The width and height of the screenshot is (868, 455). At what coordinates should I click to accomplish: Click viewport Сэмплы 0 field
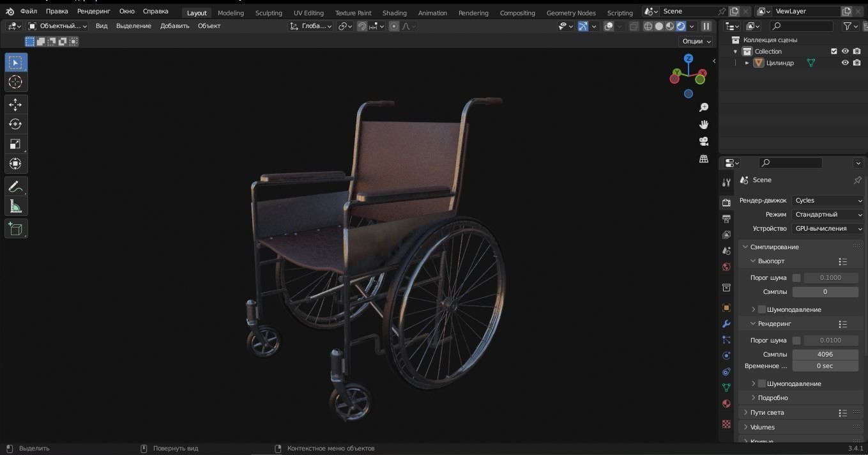pos(825,291)
